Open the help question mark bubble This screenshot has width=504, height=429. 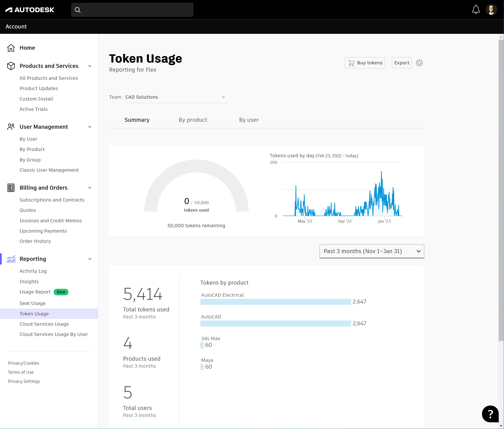point(490,414)
